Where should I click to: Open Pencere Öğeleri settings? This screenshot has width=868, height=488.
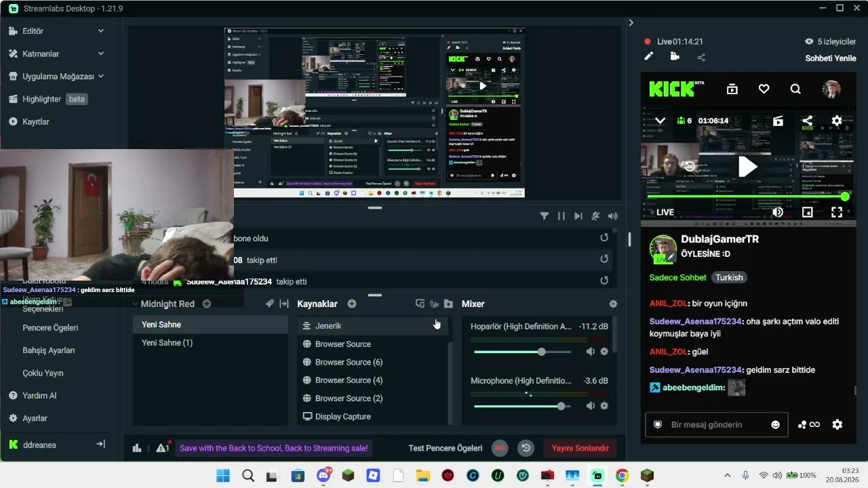coord(50,328)
